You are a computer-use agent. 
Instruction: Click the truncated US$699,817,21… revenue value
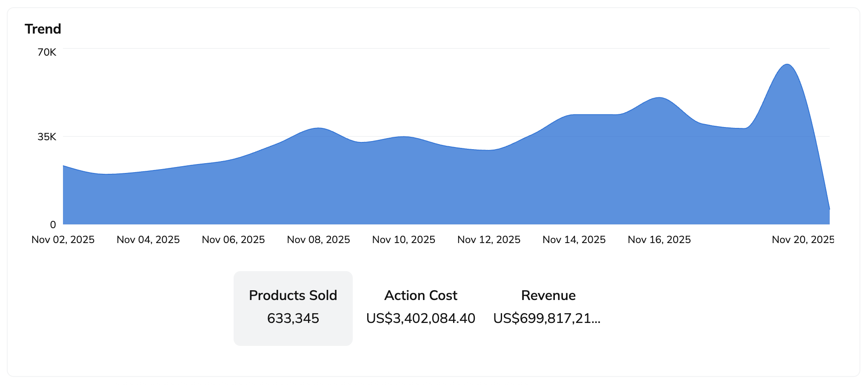click(x=547, y=318)
